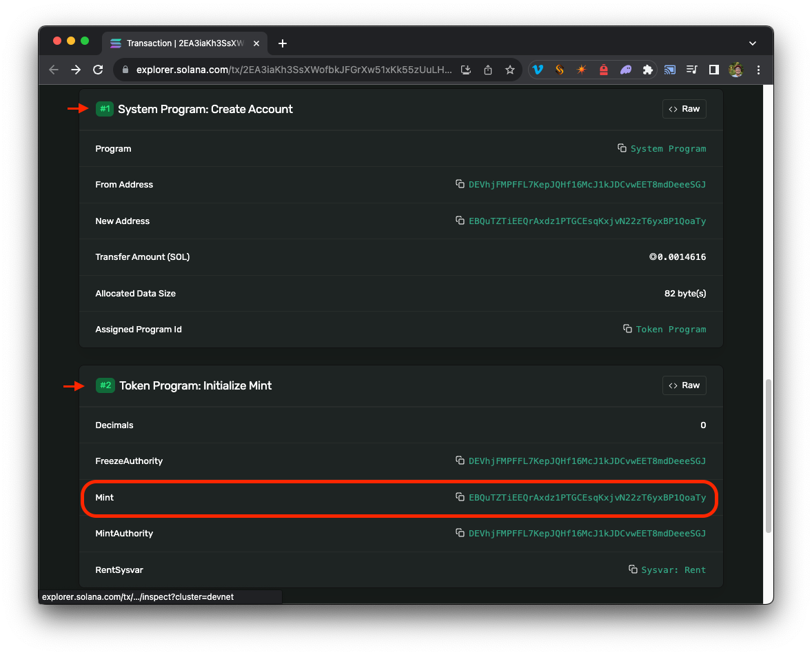Open the media controls playlist icon
The height and width of the screenshot is (655, 812).
tap(692, 70)
